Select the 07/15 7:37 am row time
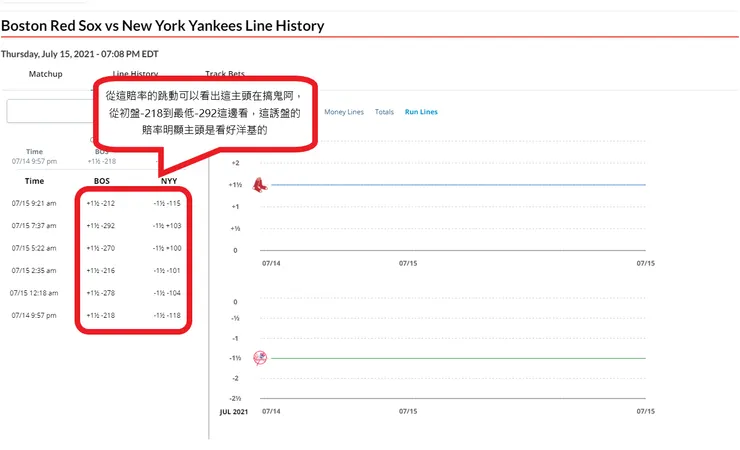The height and width of the screenshot is (450, 740). click(x=34, y=225)
